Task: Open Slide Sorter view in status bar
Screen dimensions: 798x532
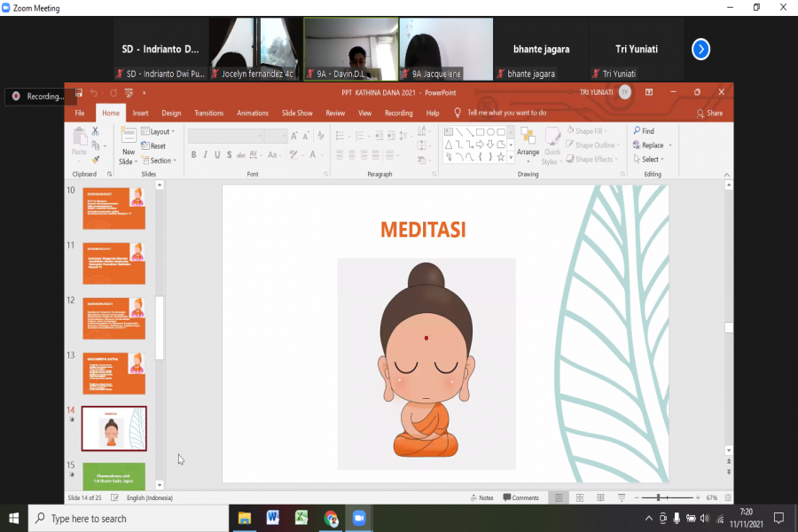Action: [x=579, y=498]
